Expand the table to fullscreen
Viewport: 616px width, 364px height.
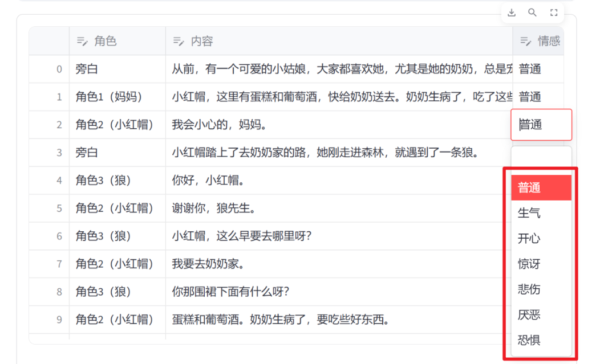pos(553,13)
